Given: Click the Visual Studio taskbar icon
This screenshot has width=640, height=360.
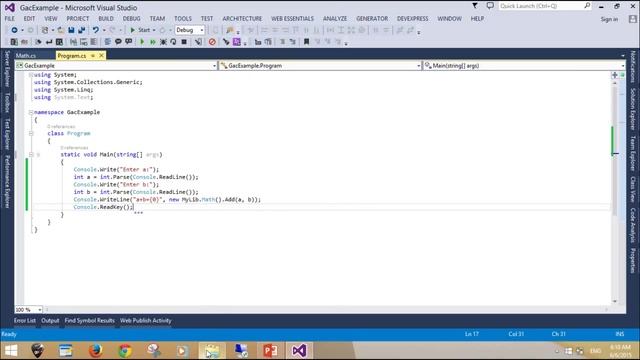Looking at the screenshot, I should [299, 351].
